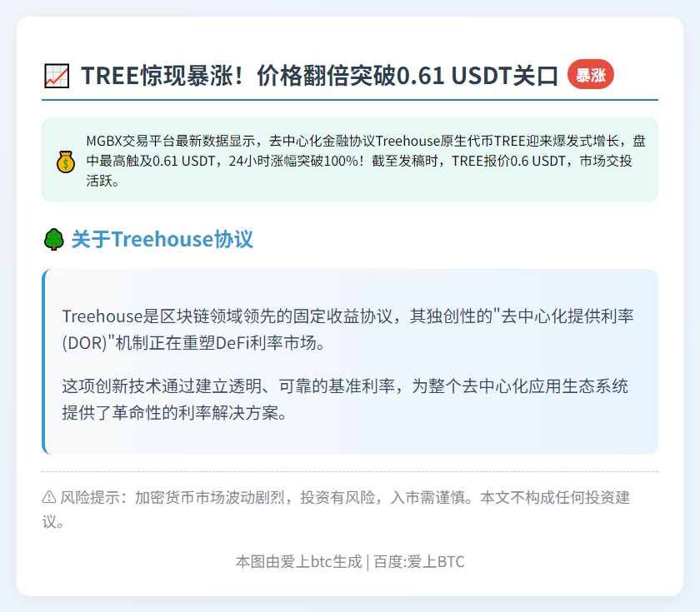The height and width of the screenshot is (612, 700).
Task: Click the warning triangle icon near 风险提示
Action: [49, 497]
